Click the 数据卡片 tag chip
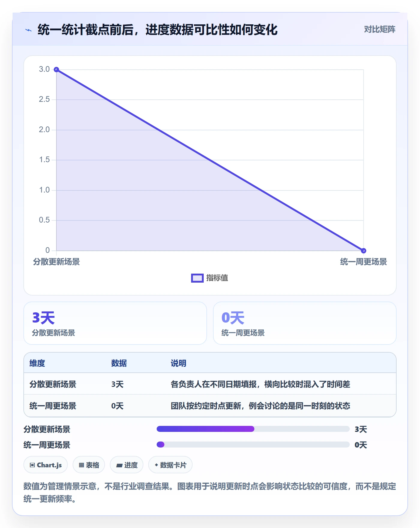 coord(170,465)
